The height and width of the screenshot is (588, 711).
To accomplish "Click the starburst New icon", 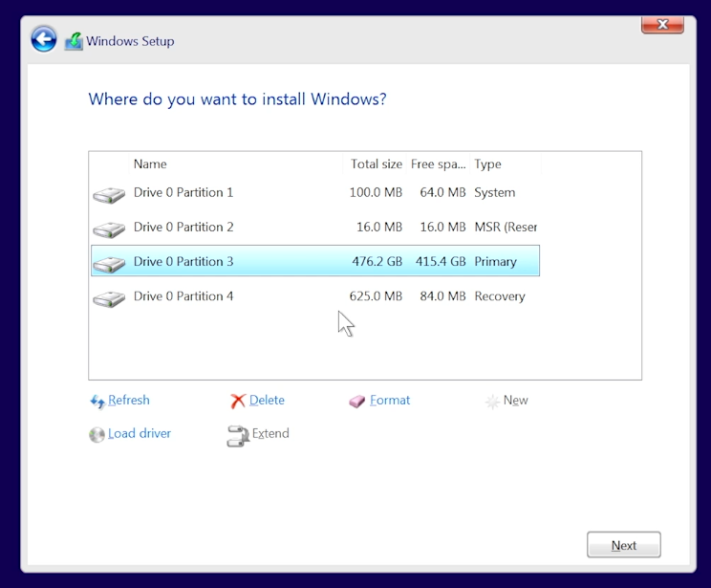I will click(x=492, y=402).
